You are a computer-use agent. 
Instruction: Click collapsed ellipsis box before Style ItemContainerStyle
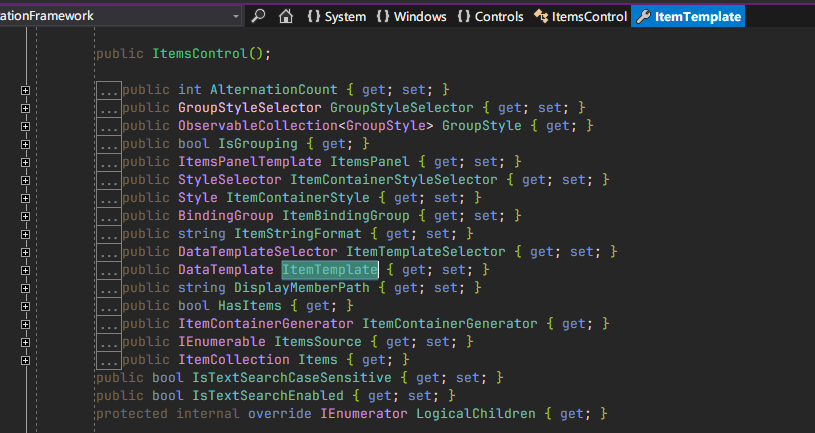(x=109, y=198)
